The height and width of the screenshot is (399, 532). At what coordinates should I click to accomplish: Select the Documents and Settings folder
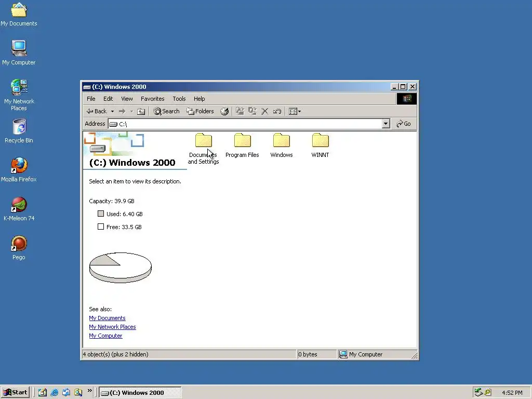tap(203, 149)
